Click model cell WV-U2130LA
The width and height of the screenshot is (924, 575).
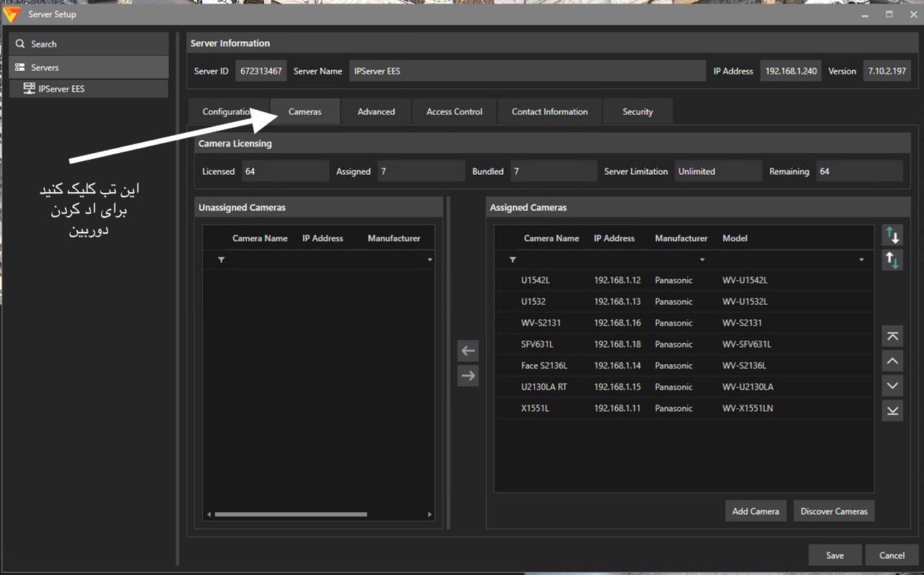[748, 386]
